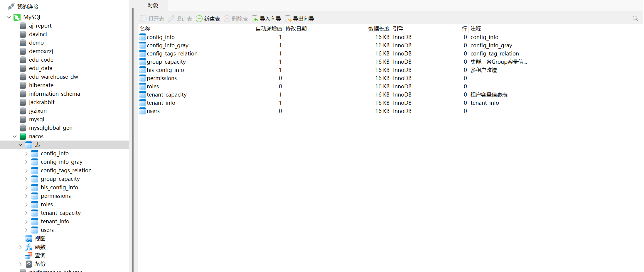This screenshot has width=644, height=272.
Task: Click the Import Wizard (导入向导) icon
Action: pos(255,19)
